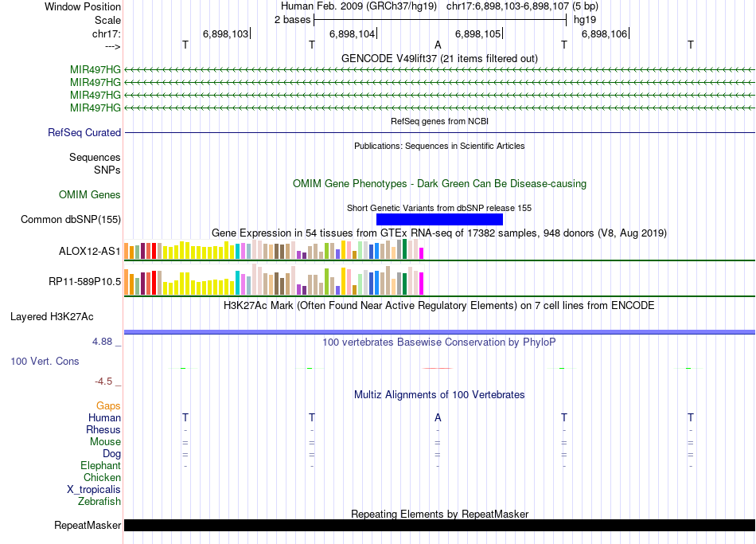
Task: Open Publications: Sequences in Scientific Articles title
Action: tap(439, 146)
